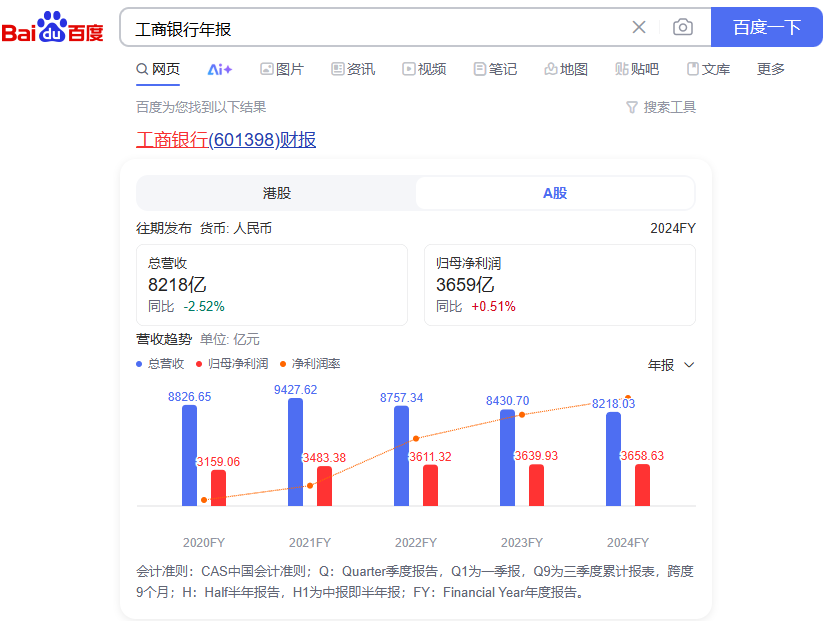Viewport: 827px width, 621px height.
Task: Click the blue 2024FY revenue bar
Action: coord(613,459)
